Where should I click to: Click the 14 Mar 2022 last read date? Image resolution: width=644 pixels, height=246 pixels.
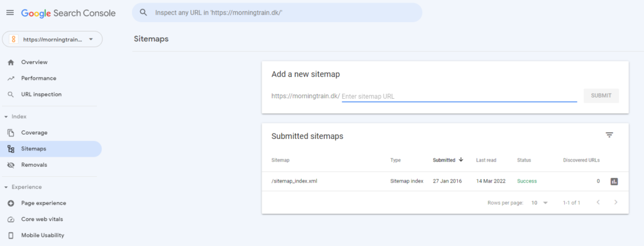tap(491, 181)
